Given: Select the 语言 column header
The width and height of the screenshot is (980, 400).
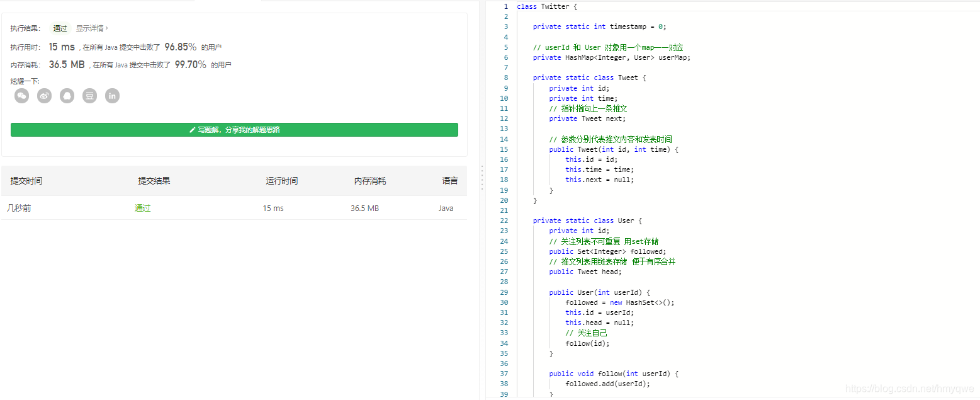Looking at the screenshot, I should (x=450, y=181).
